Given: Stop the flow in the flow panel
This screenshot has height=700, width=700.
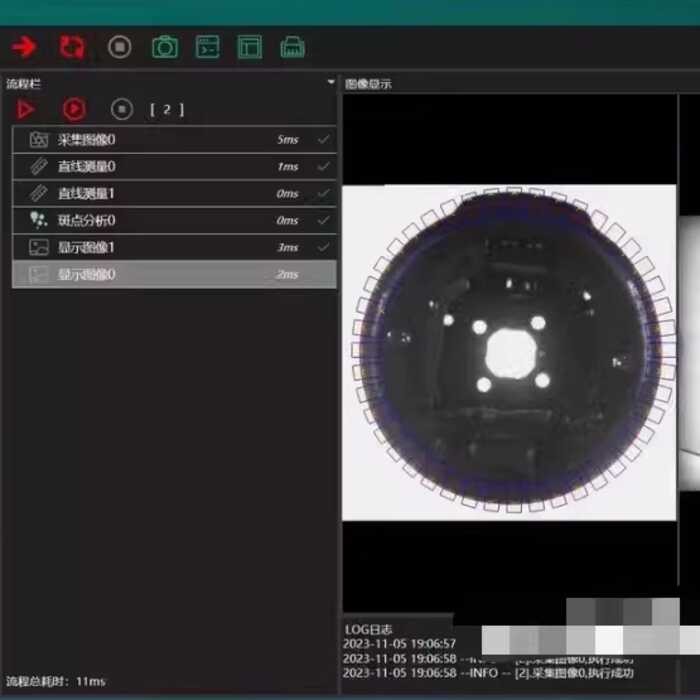Looking at the screenshot, I should (x=122, y=109).
